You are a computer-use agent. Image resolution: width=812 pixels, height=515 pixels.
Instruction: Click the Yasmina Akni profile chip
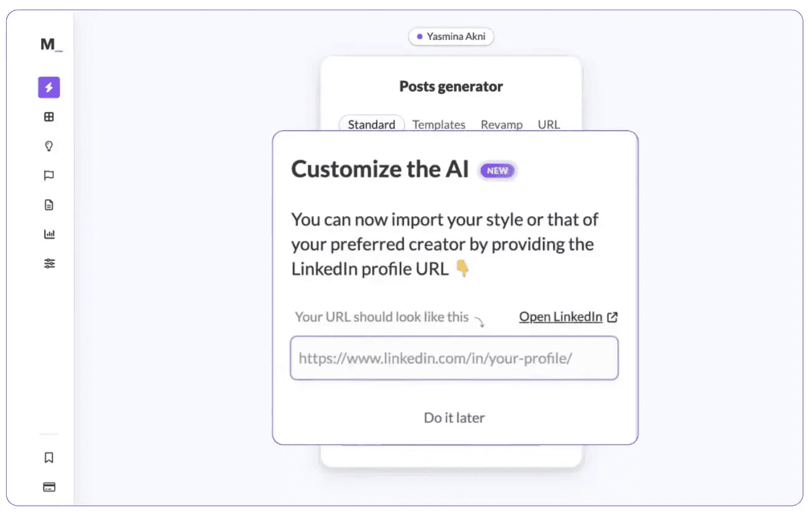[x=451, y=36]
